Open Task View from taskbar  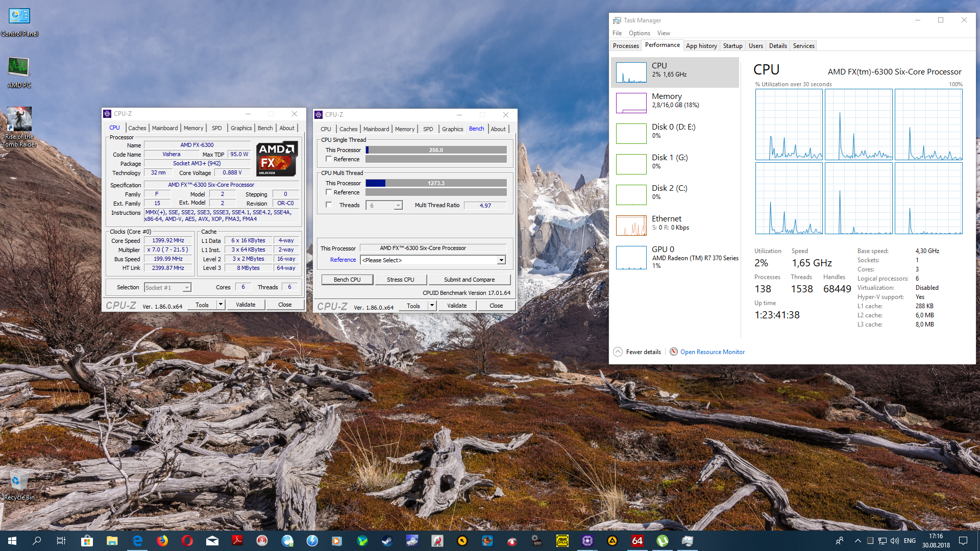click(61, 541)
